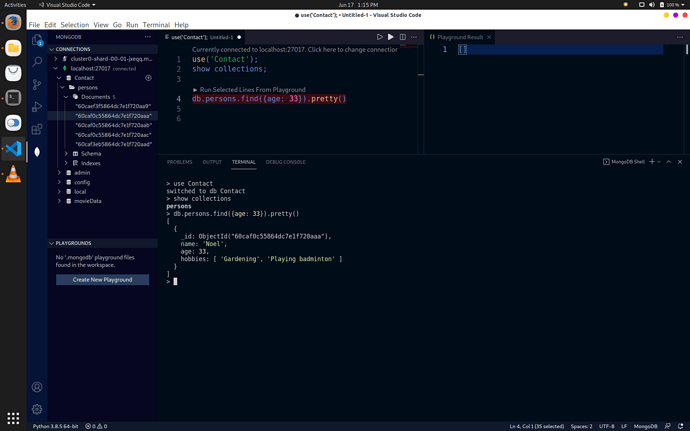Screen dimensions: 690x431
Task: Open the Explorer view in activity bar
Action: pos(37,41)
